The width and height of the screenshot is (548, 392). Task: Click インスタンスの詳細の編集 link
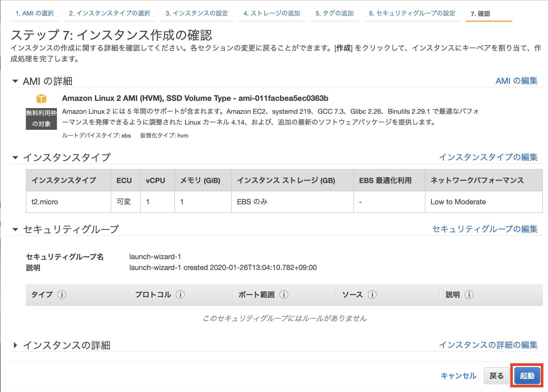click(x=488, y=345)
